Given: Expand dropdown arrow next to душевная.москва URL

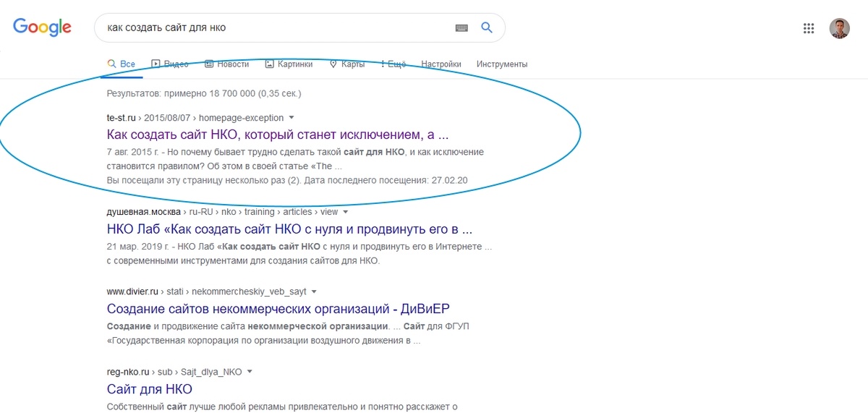Looking at the screenshot, I should [346, 212].
